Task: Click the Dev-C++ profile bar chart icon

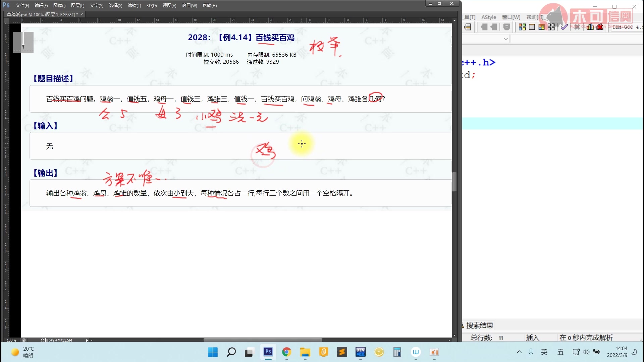Action: 590,27
